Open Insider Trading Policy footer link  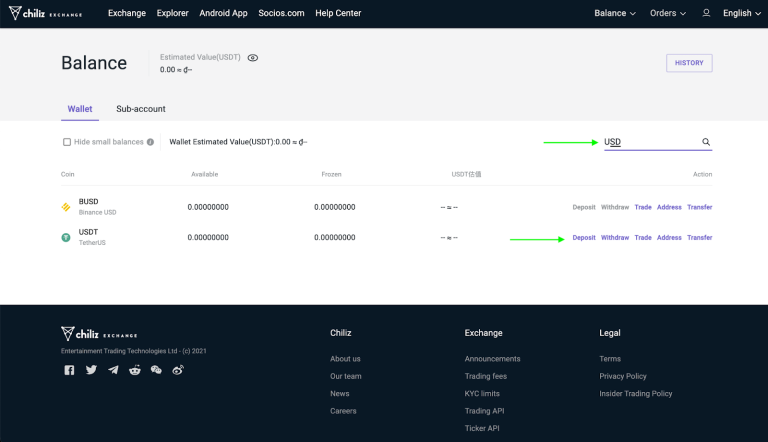(636, 393)
